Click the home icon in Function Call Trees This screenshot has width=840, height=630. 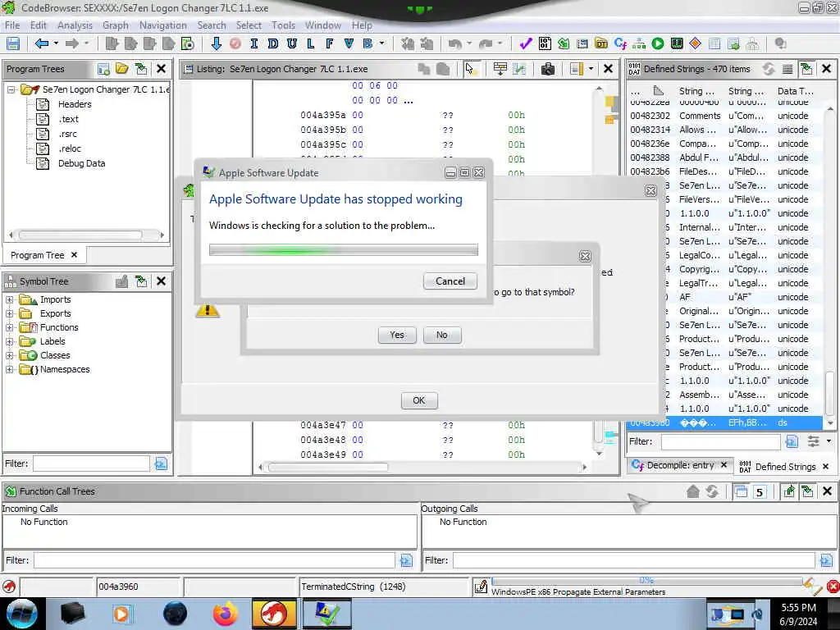pyautogui.click(x=692, y=491)
